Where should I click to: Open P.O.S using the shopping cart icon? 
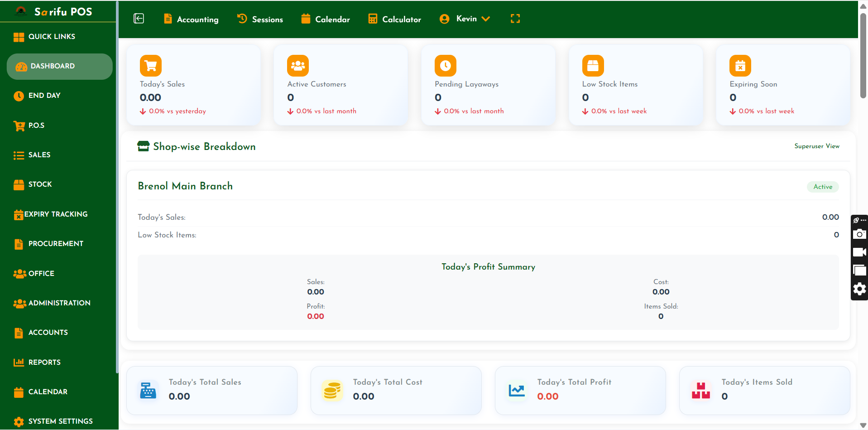(x=19, y=126)
